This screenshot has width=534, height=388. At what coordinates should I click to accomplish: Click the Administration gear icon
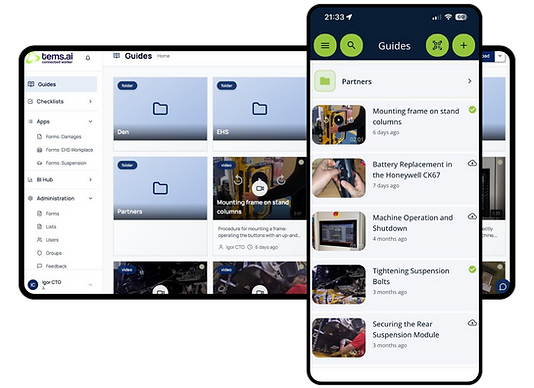click(30, 198)
